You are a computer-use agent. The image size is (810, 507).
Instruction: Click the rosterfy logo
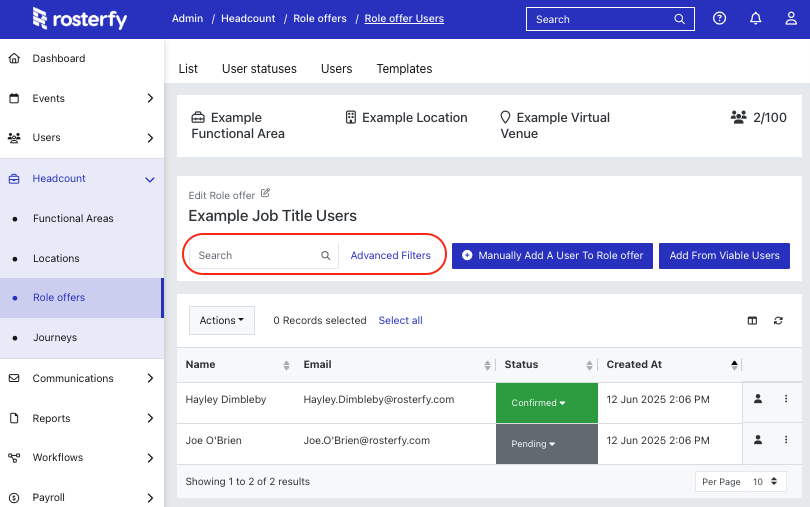80,19
